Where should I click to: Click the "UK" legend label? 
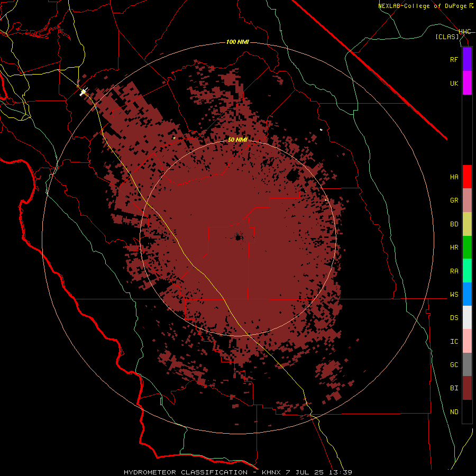tap(454, 83)
